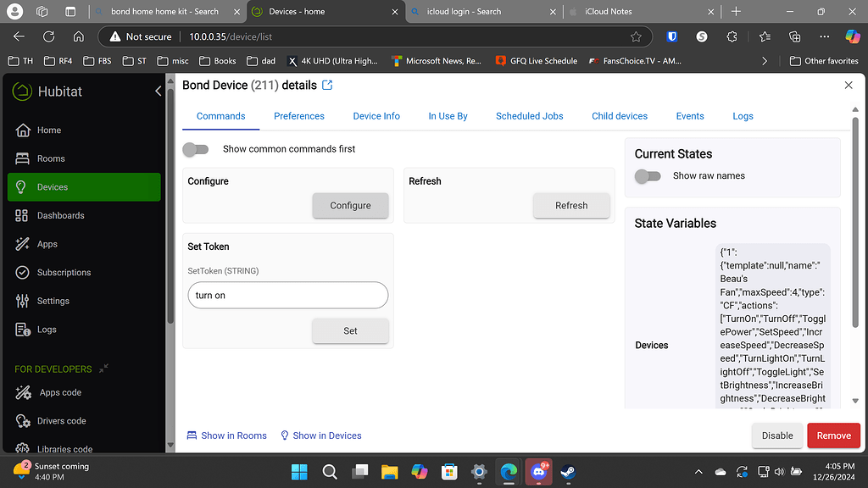Toggle Show common commands first

(x=196, y=149)
